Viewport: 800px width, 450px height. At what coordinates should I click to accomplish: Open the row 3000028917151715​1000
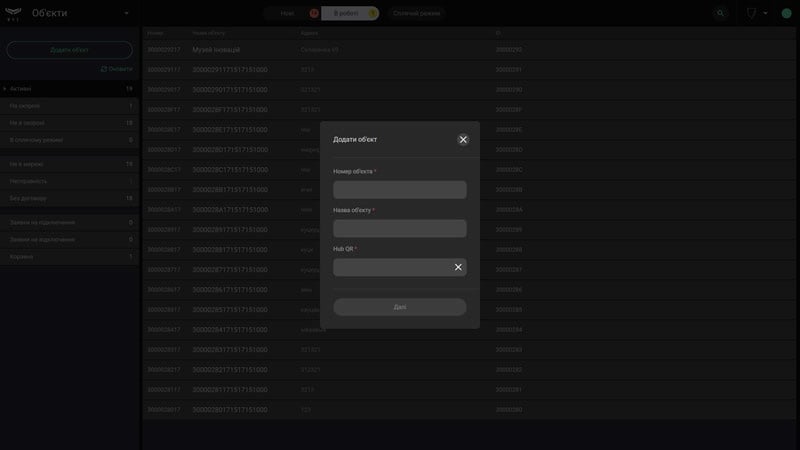click(x=469, y=230)
